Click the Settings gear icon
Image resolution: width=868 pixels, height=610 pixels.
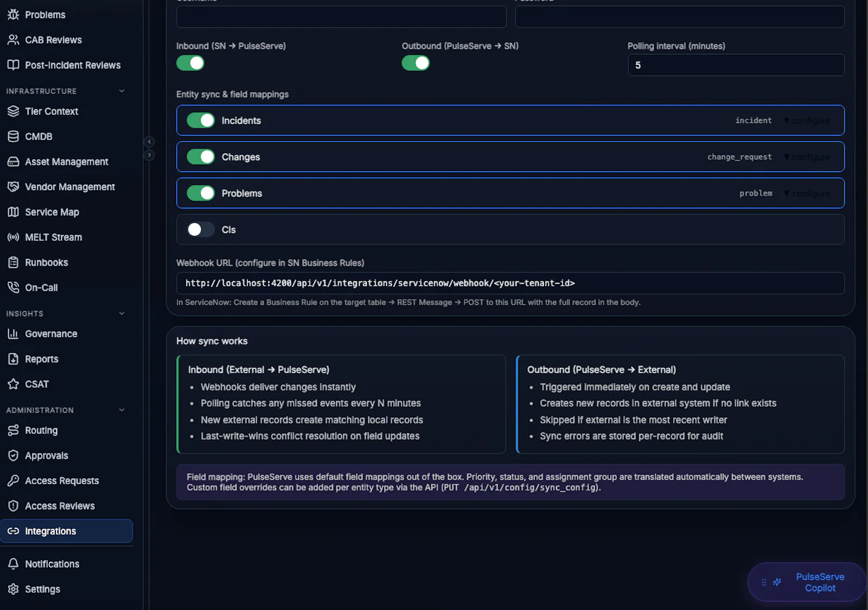click(x=13, y=589)
